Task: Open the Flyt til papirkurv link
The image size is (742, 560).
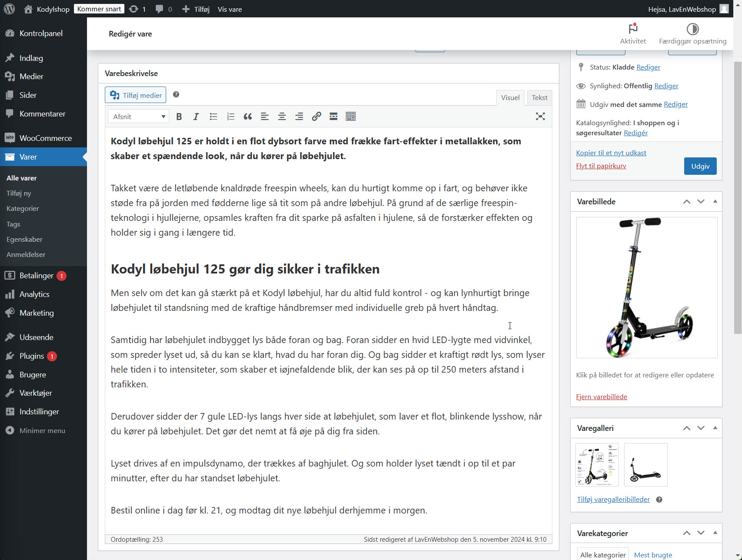Action: [x=601, y=166]
